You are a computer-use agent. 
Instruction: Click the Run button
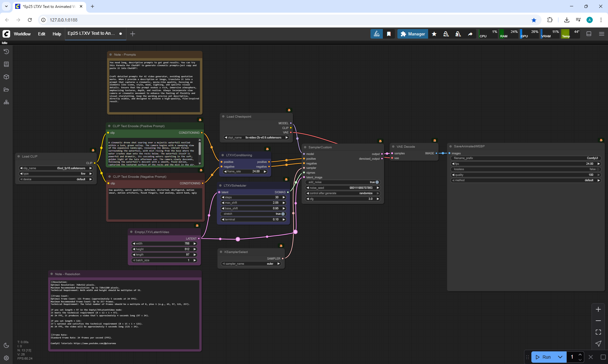click(x=544, y=357)
